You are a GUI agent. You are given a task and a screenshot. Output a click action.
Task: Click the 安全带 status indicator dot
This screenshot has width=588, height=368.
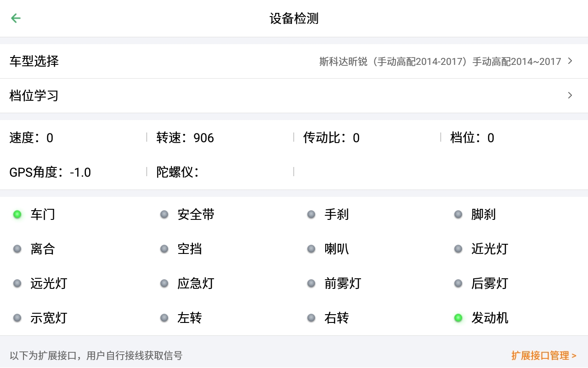tap(164, 214)
